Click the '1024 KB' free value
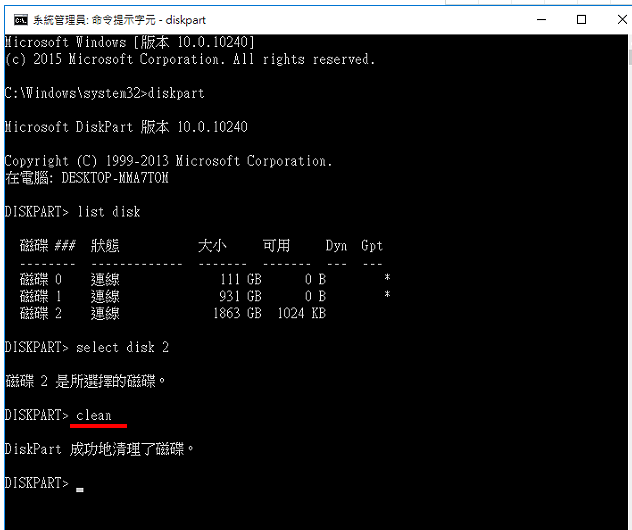This screenshot has height=530, width=632. (302, 313)
